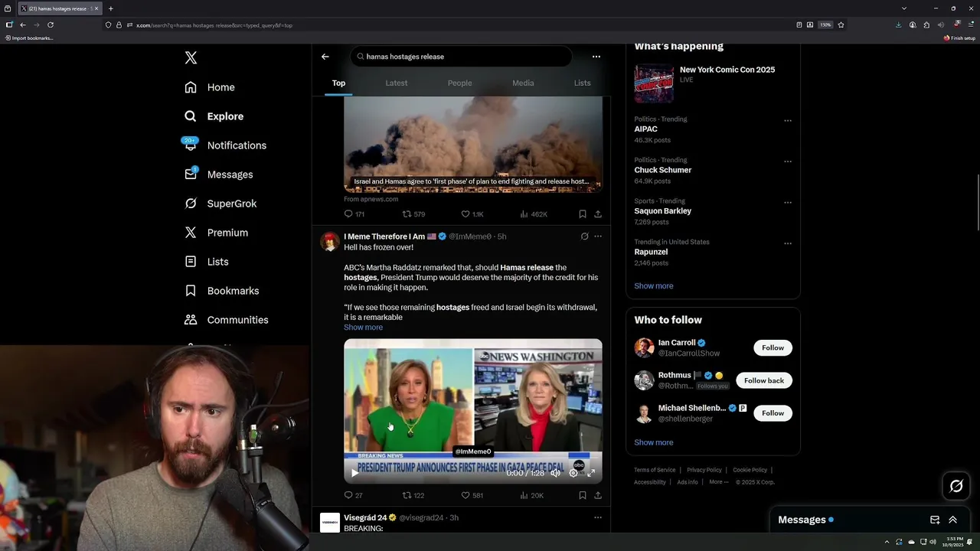
Task: Switch to the Latest tab
Action: [x=397, y=83]
